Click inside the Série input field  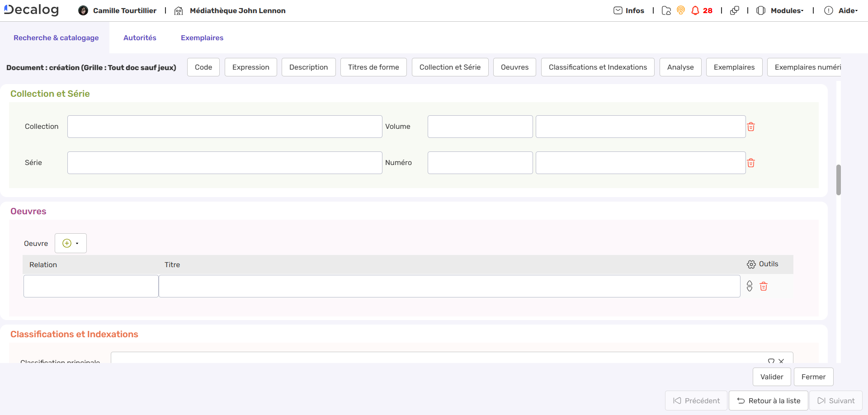(x=225, y=162)
